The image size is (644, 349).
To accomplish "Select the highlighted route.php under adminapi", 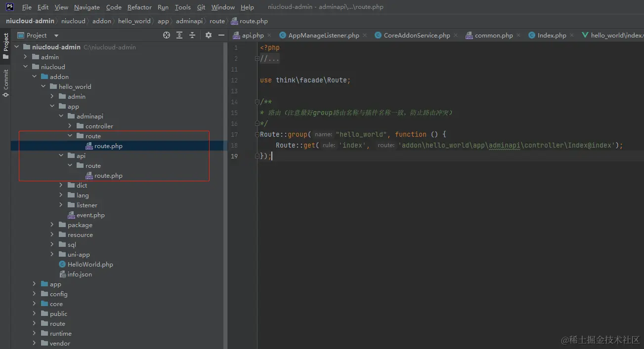I will tap(104, 146).
